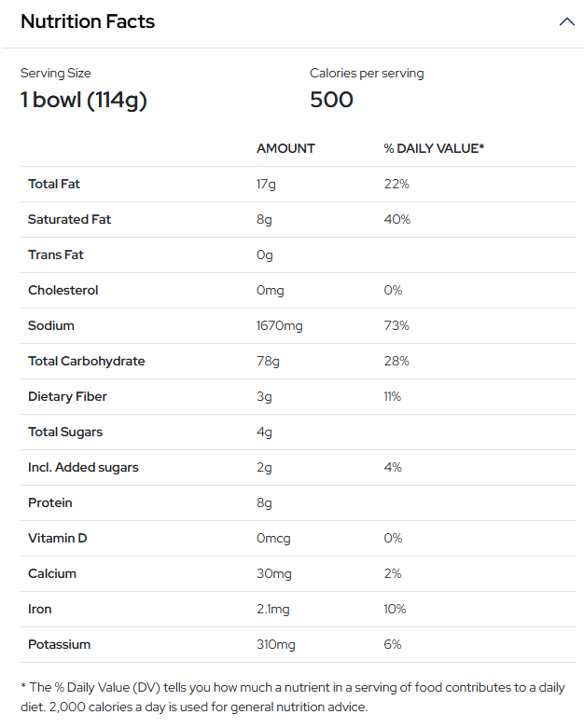Click the AMOUNT column header
This screenshot has height=728, width=584.
pyautogui.click(x=285, y=148)
